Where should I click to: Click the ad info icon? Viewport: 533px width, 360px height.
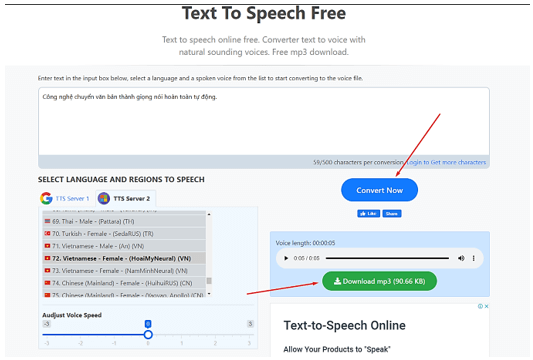coord(480,306)
